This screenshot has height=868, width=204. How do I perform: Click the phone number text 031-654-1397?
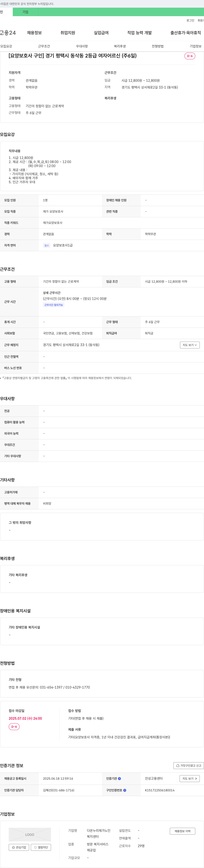[51, 687]
